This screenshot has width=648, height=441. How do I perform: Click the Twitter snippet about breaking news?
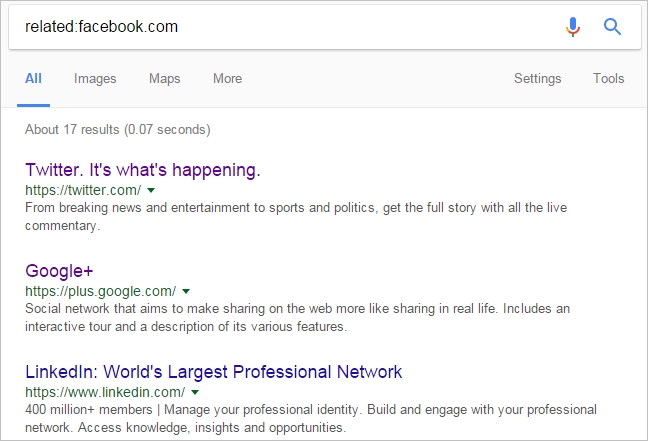click(296, 216)
